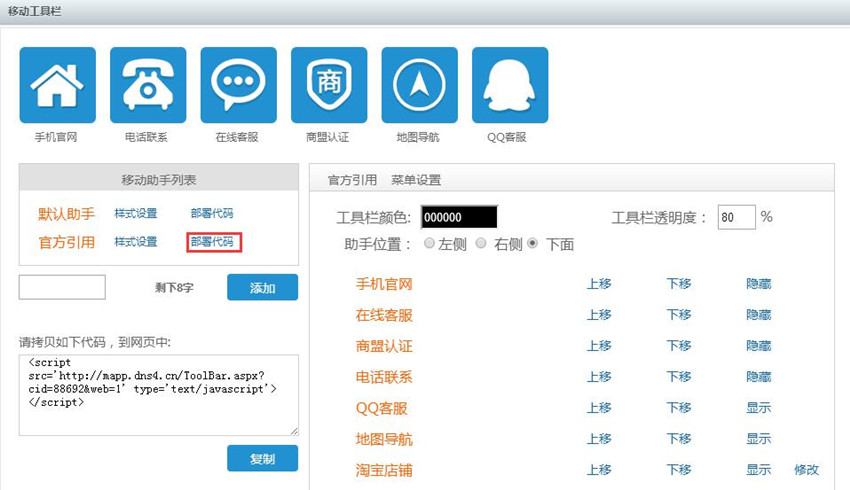850x490 pixels.
Task: Click the 工具栏透明度 input box
Action: click(736, 217)
